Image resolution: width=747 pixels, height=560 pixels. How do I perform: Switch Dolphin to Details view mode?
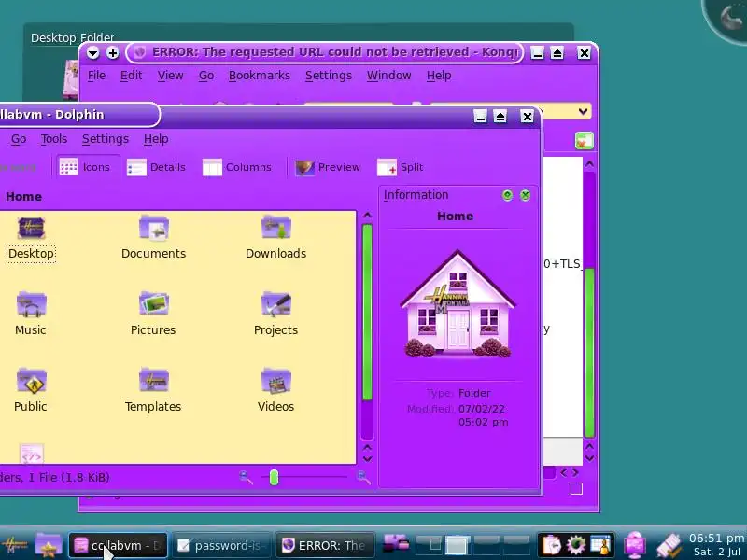(156, 167)
